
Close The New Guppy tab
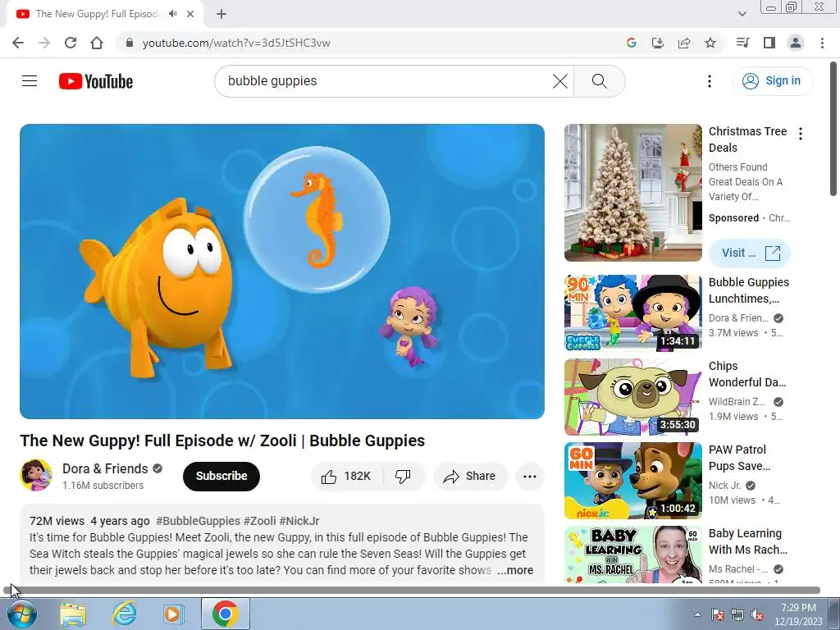click(190, 14)
